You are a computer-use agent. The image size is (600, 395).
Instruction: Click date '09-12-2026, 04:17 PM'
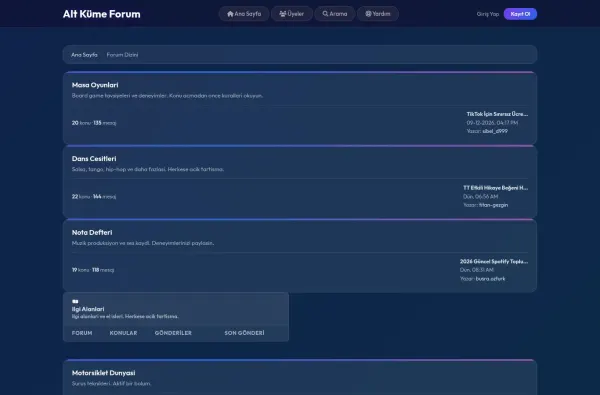(x=492, y=122)
